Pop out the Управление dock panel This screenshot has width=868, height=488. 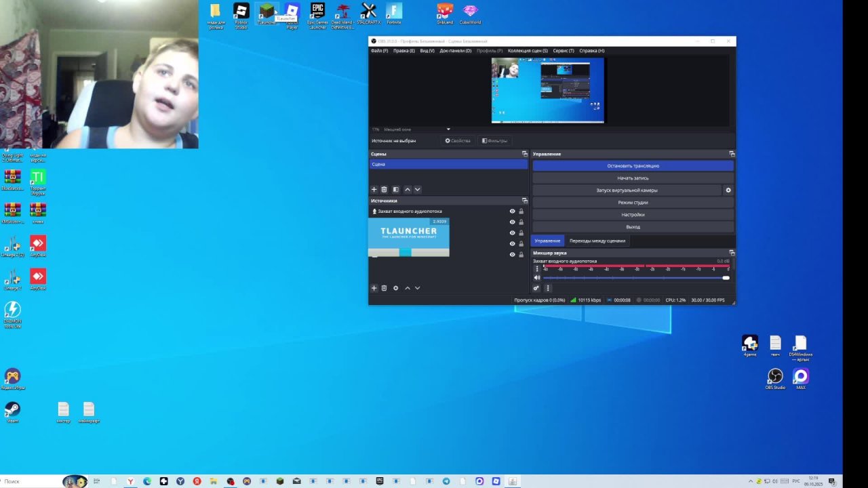[x=731, y=154]
